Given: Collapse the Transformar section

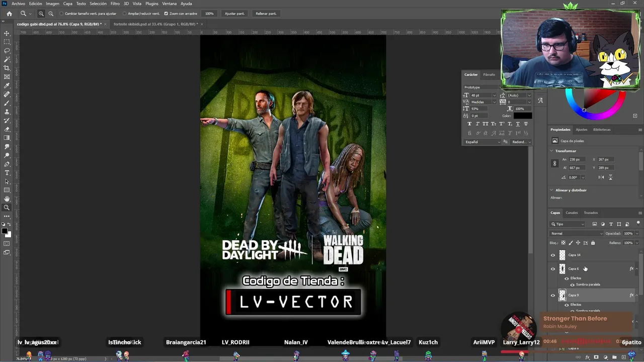Looking at the screenshot, I should tap(552, 151).
